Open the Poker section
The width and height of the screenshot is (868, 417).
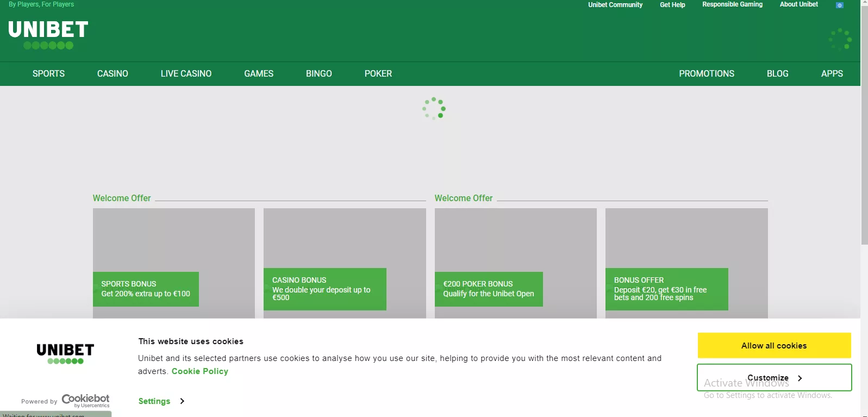click(x=378, y=73)
